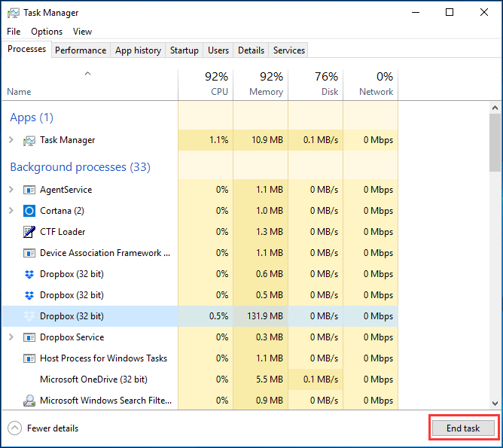Click the vertical scrollbar thumb

(x=495, y=143)
